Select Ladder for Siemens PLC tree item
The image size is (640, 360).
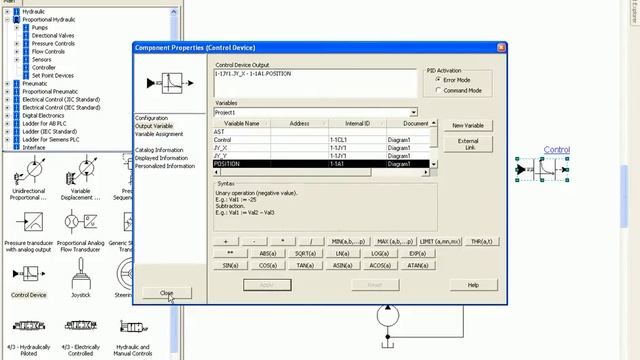[51, 140]
